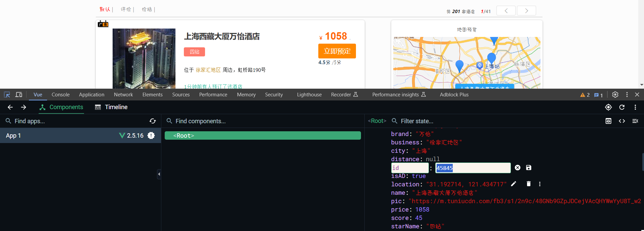Edit the location value pencil icon
This screenshot has height=231, width=644.
pyautogui.click(x=514, y=184)
